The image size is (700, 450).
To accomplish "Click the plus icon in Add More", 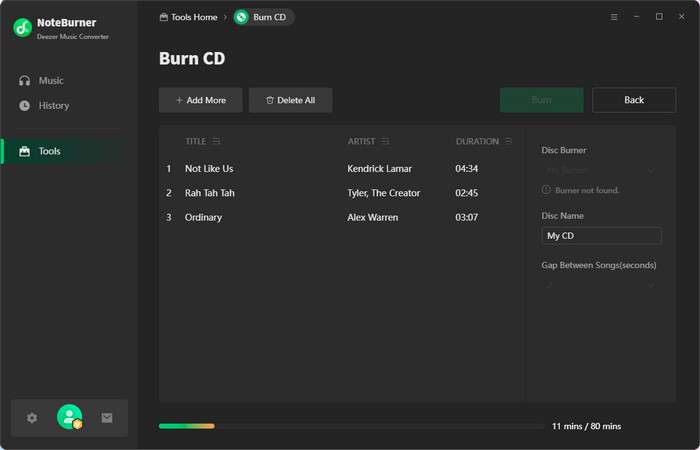I will click(x=179, y=100).
